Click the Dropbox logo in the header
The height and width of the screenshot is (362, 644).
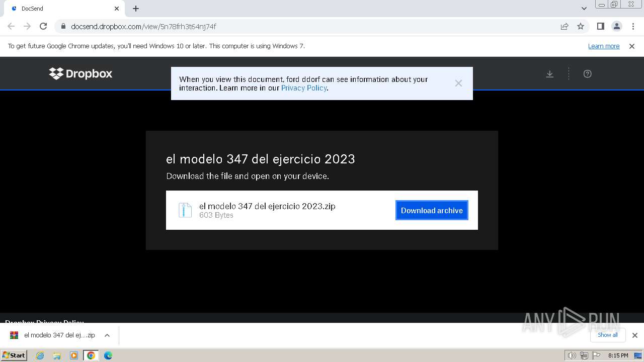(x=80, y=73)
